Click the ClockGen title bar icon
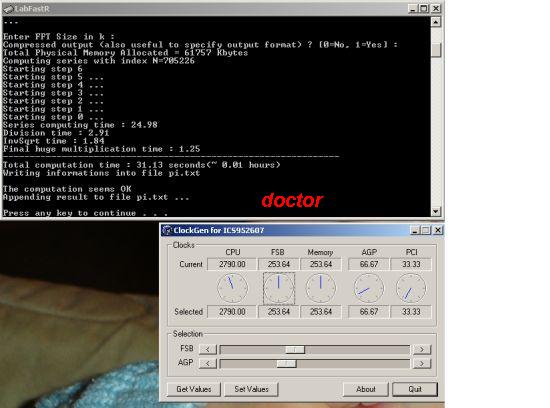This screenshot has height=408, width=550. click(x=167, y=230)
